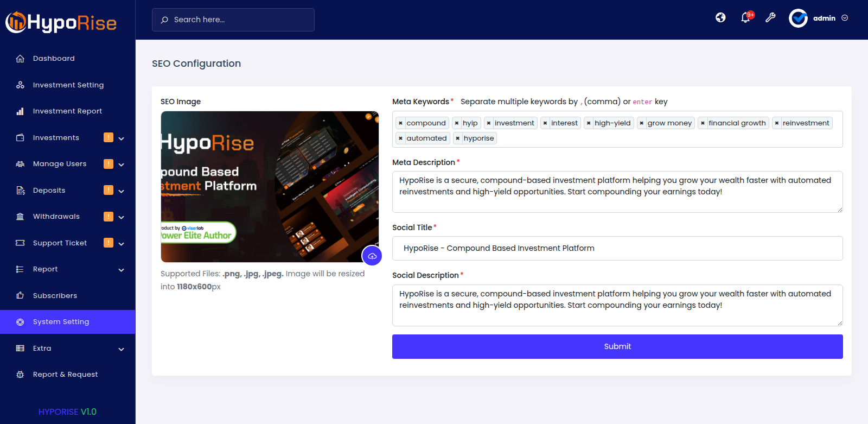Remove the 'interest' keyword tag
Viewport: 868px width, 424px height.
tap(545, 123)
